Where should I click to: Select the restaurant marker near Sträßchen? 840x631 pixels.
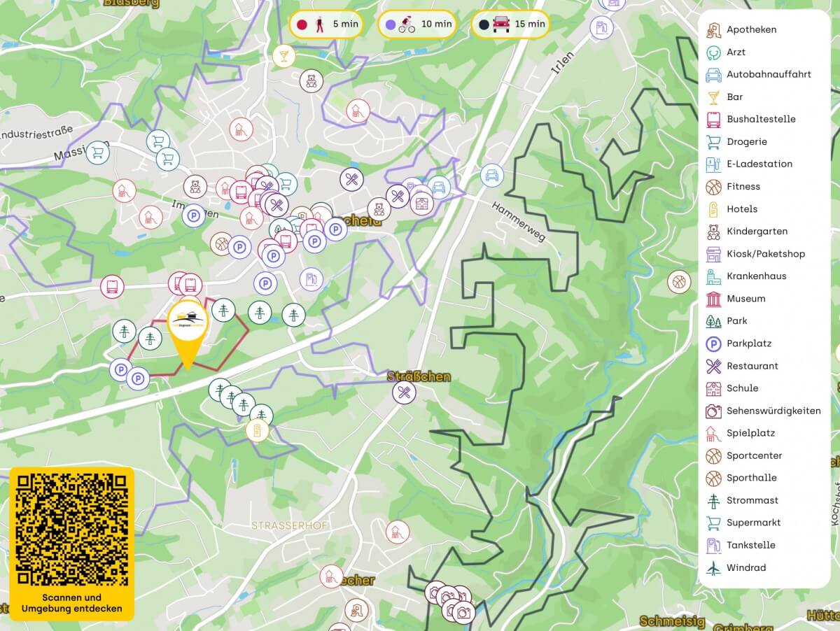click(403, 392)
